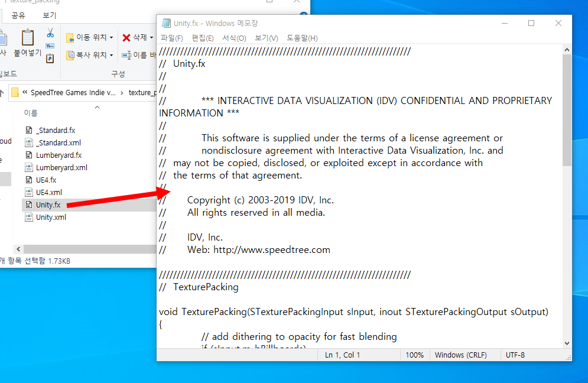Click the Copy path icon under scissors
The height and width of the screenshot is (383, 588).
[x=50, y=46]
